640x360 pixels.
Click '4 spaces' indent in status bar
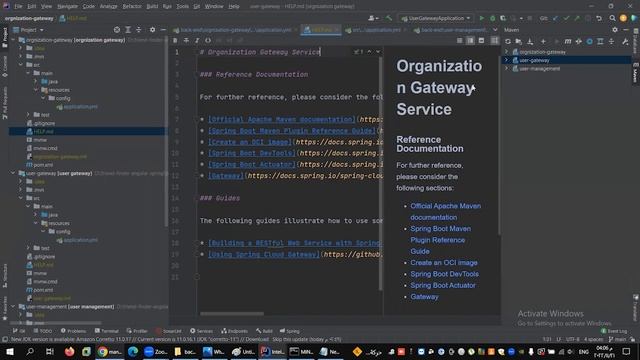pyautogui.click(x=593, y=339)
